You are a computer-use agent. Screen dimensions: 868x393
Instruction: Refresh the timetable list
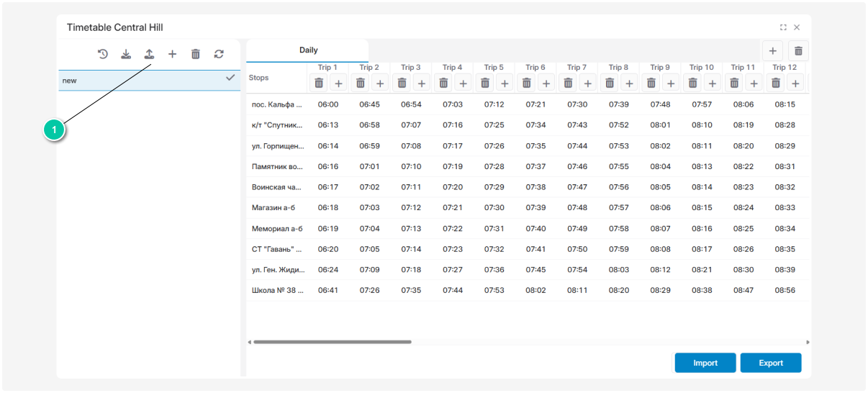219,54
